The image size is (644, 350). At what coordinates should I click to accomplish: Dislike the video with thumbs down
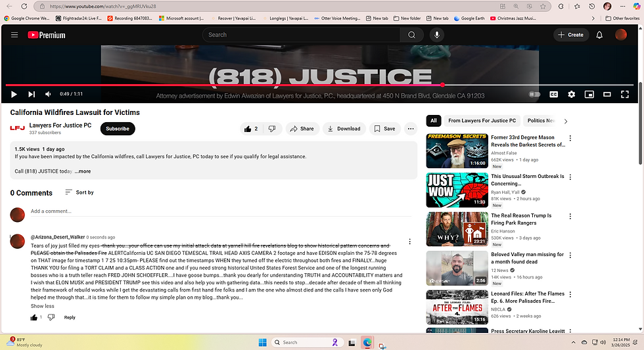[272, 129]
